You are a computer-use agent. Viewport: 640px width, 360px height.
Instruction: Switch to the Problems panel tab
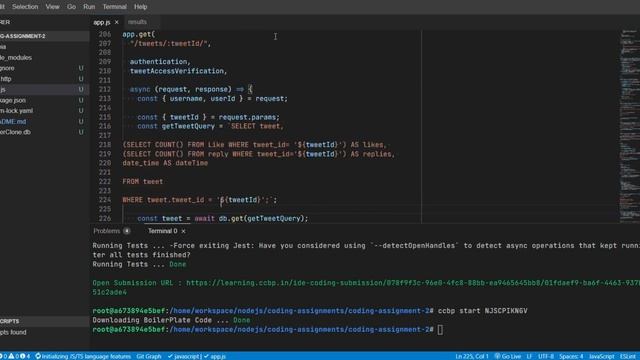[x=107, y=231]
